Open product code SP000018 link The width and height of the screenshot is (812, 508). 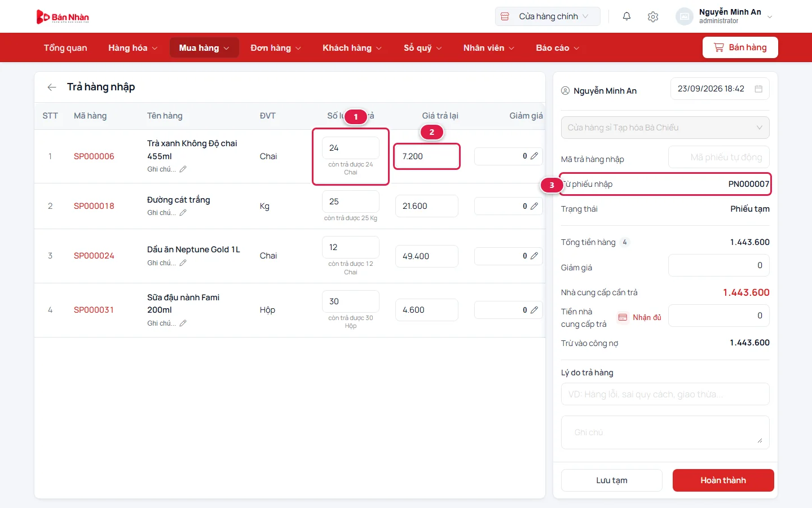tap(94, 206)
